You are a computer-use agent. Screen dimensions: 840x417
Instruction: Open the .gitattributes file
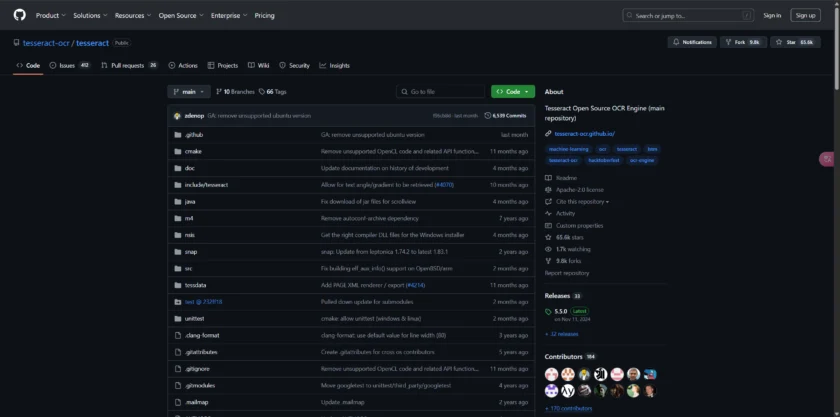pos(201,352)
